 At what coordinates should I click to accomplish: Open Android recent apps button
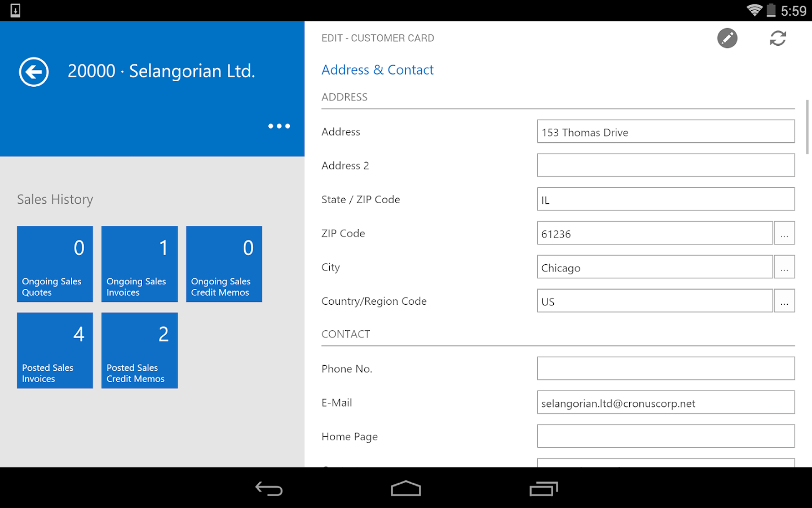tap(544, 488)
